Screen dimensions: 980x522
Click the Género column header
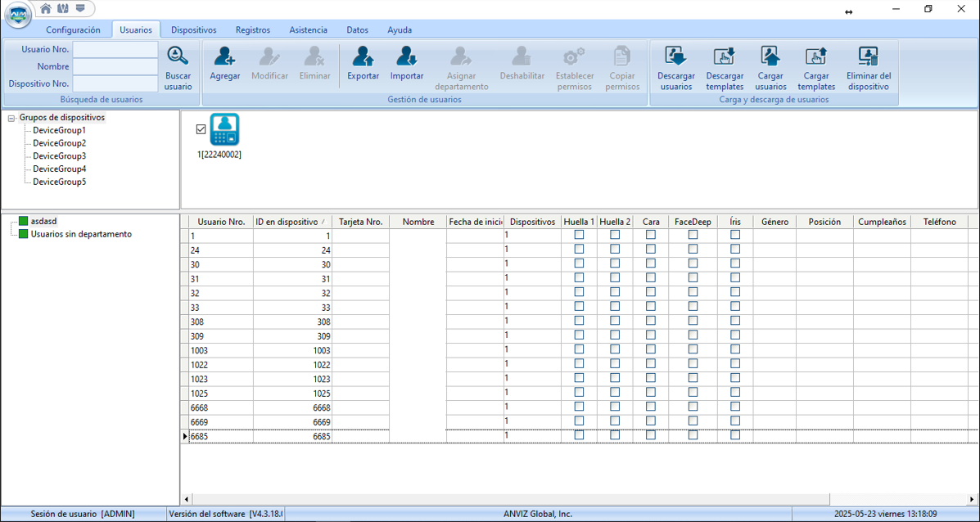775,222
